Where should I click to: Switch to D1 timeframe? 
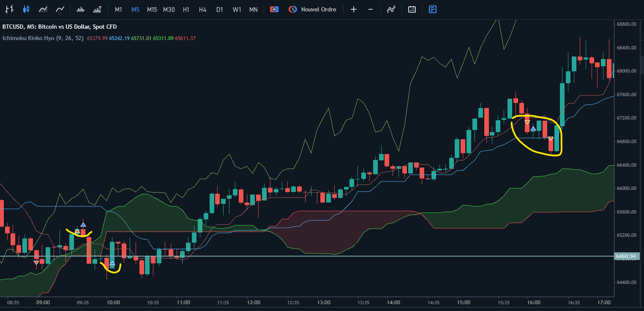tap(219, 9)
